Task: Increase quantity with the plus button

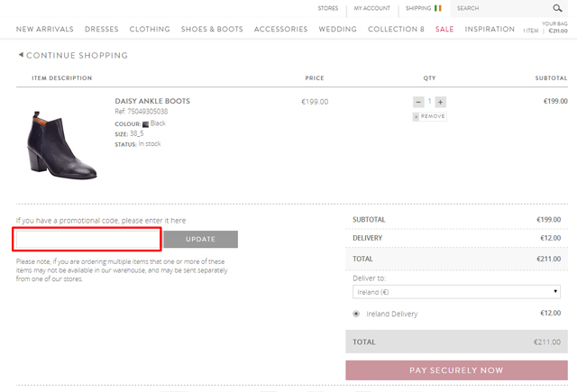Action: (440, 102)
